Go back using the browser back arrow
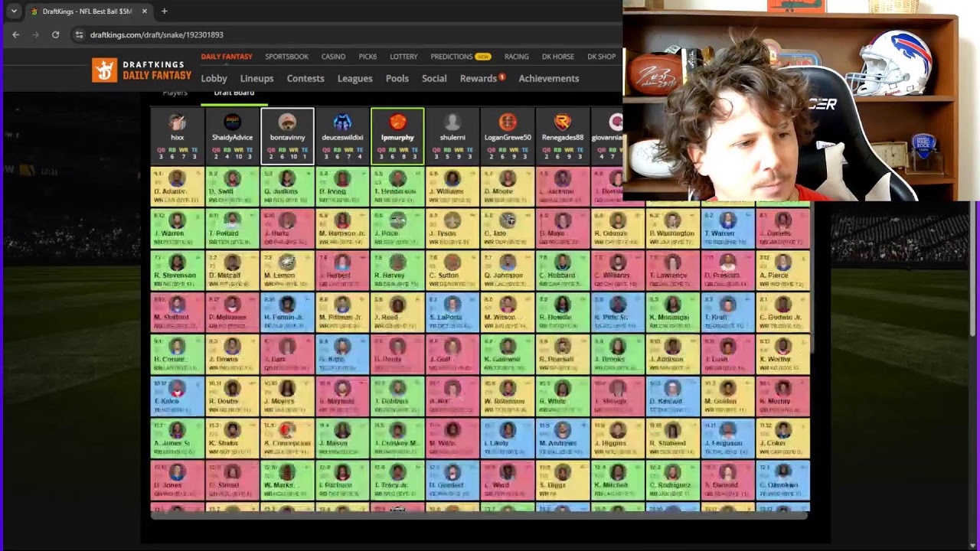The height and width of the screenshot is (551, 980). pos(15,34)
